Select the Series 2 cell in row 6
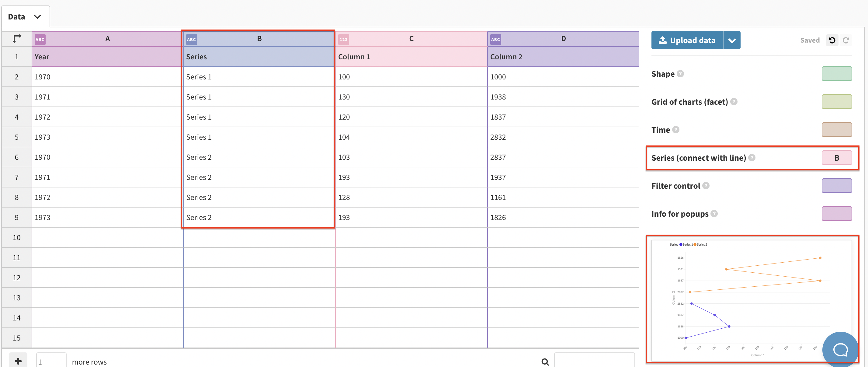The width and height of the screenshot is (868, 367). 259,157
